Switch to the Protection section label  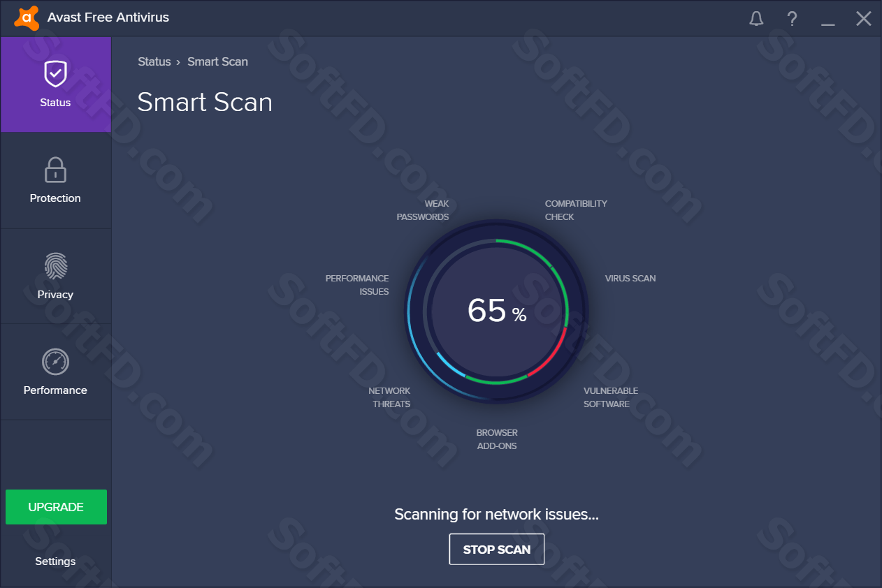[x=55, y=198]
